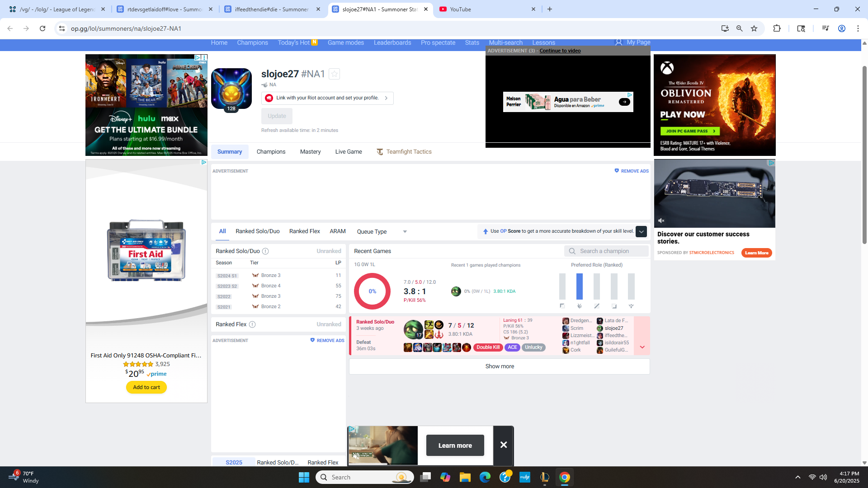Reload the page
Image resolution: width=868 pixels, height=488 pixels.
tap(42, 28)
